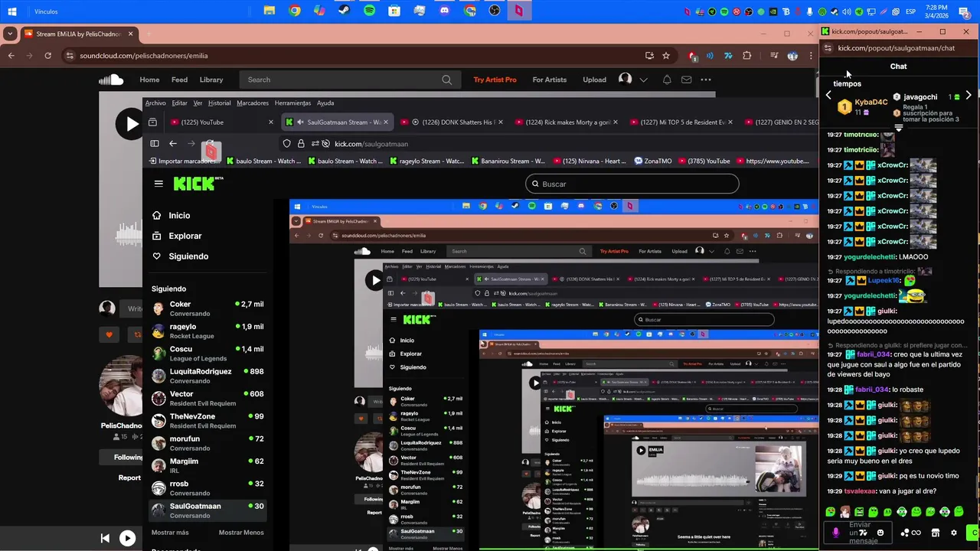Switch to the DONK Shatters His Firefox tab
Viewport: 980px width, 551px height.
(452, 122)
